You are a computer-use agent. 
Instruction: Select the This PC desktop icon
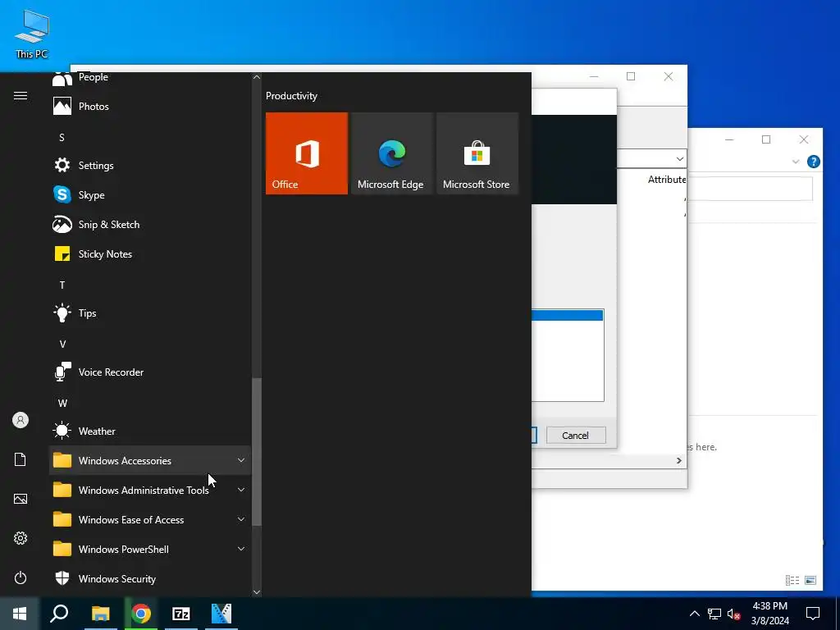32,34
